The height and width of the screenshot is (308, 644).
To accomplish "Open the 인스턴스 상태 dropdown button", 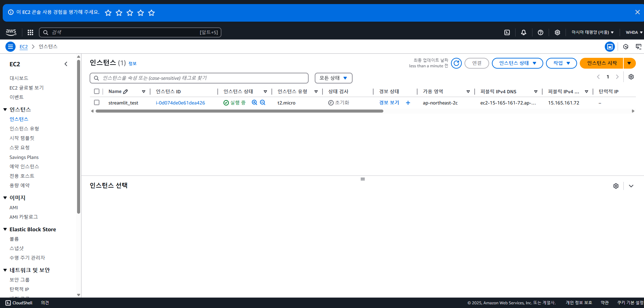I will pyautogui.click(x=517, y=63).
